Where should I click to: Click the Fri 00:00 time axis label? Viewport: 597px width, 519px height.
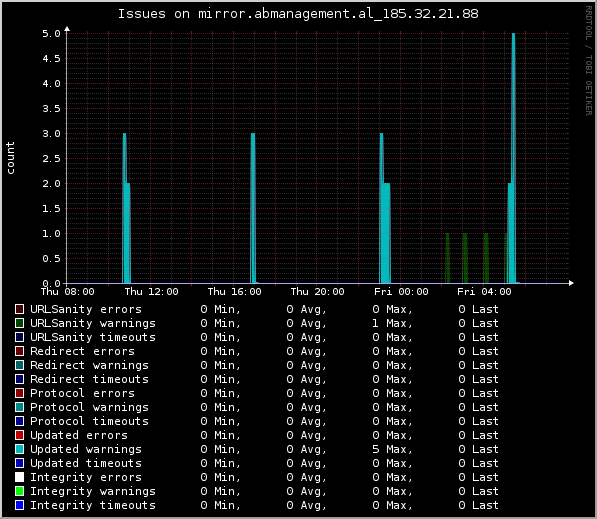point(401,292)
